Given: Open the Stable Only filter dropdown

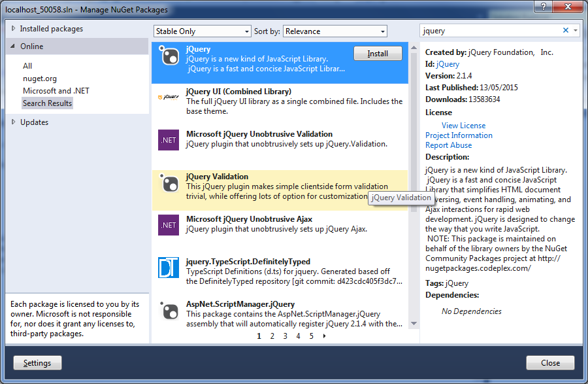Looking at the screenshot, I should coord(203,31).
